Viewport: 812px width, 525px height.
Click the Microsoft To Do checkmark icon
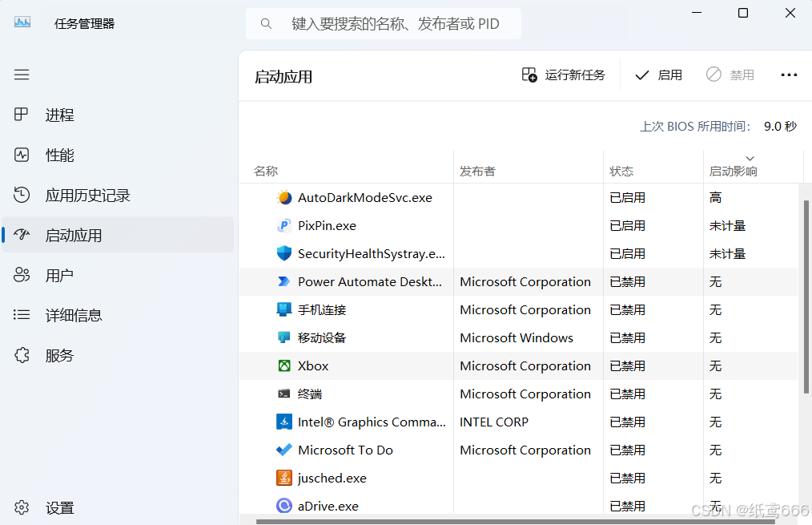pos(284,450)
